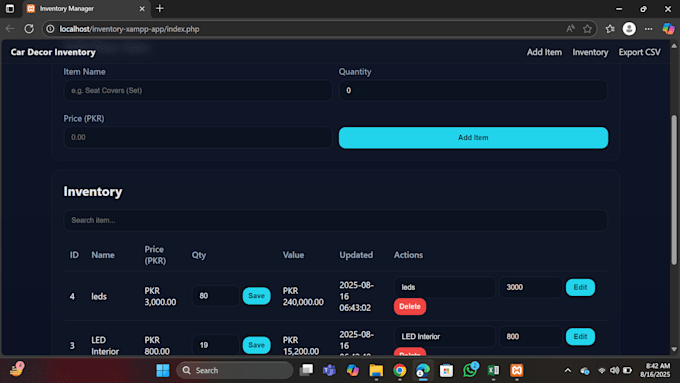Click the Qty field for leds
Image resolution: width=680 pixels, height=383 pixels.
click(216, 296)
